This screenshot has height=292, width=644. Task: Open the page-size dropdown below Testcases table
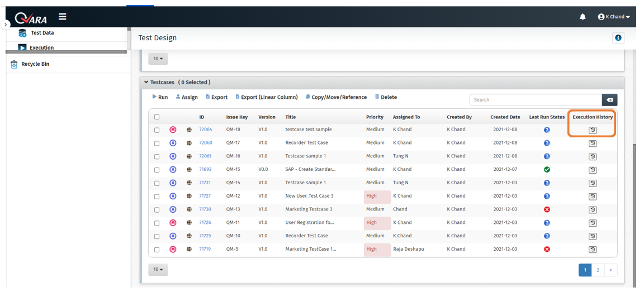(158, 270)
